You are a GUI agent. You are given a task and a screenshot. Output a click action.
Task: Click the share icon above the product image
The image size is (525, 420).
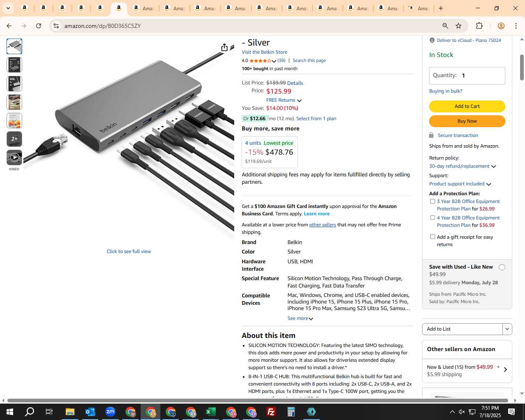click(224, 48)
